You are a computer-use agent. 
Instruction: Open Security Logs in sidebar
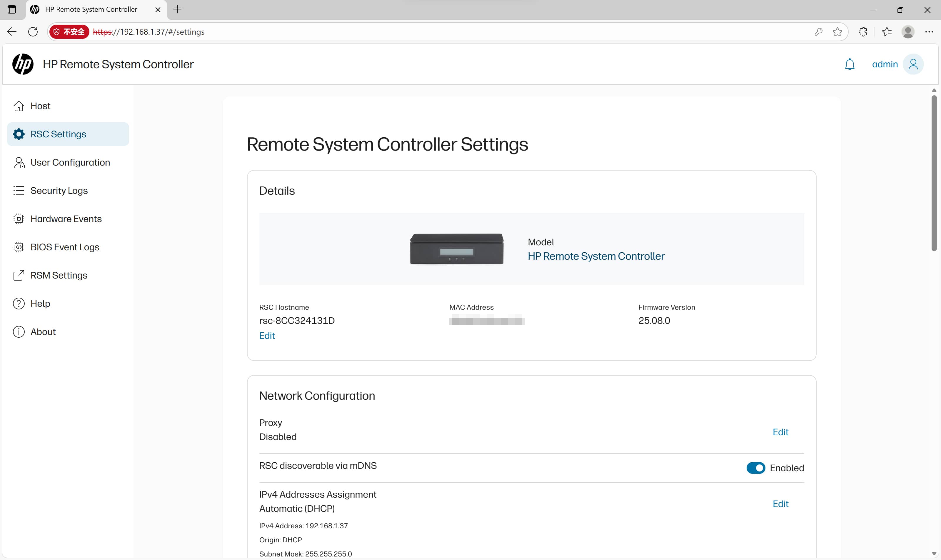pos(59,191)
